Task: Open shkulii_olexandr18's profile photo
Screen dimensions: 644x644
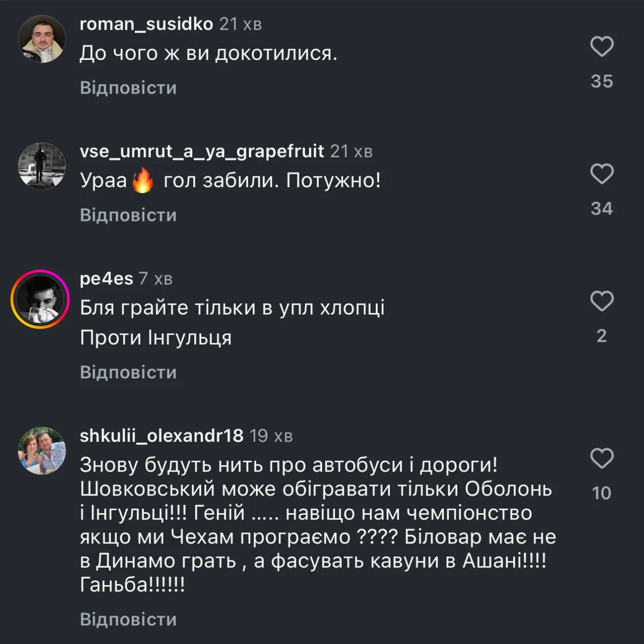Action: click(x=41, y=451)
